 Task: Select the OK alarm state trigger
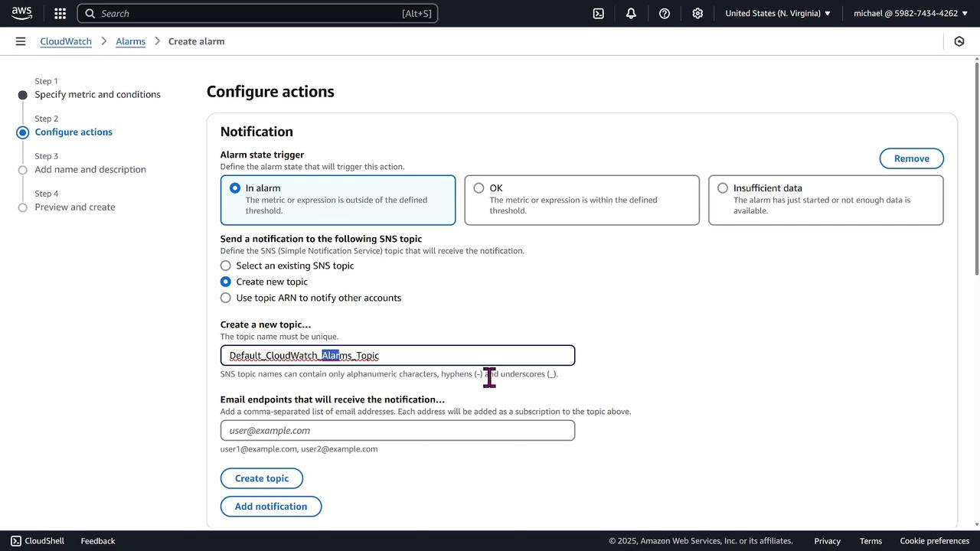479,188
